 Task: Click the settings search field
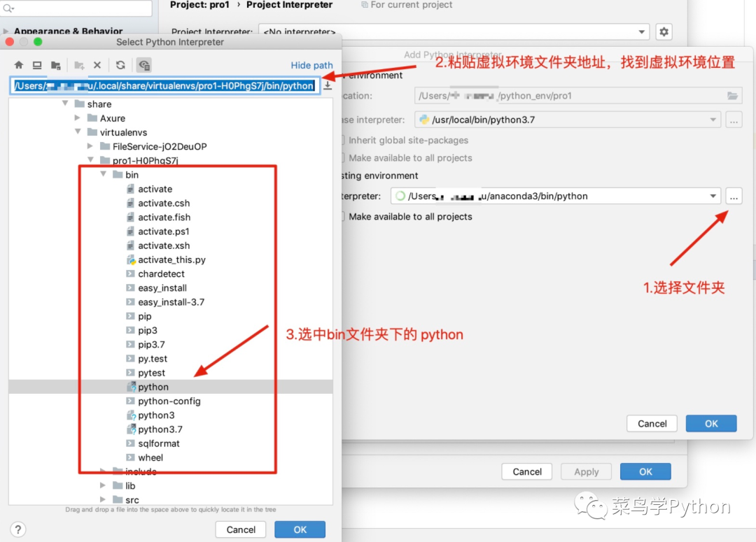click(x=77, y=7)
